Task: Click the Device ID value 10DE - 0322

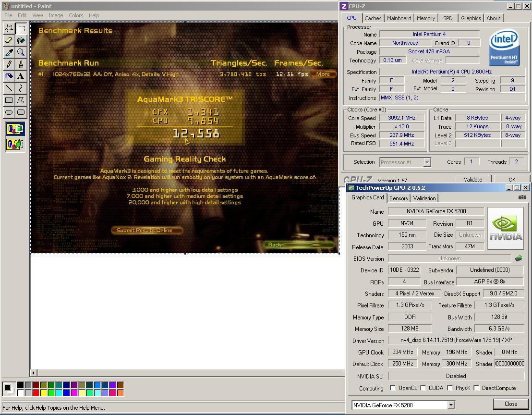Action: tap(404, 270)
